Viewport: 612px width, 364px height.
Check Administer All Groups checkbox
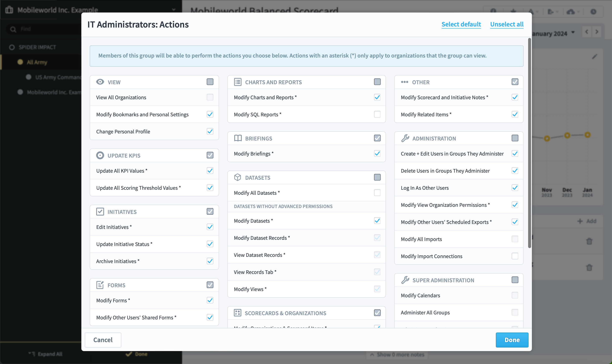point(515,312)
